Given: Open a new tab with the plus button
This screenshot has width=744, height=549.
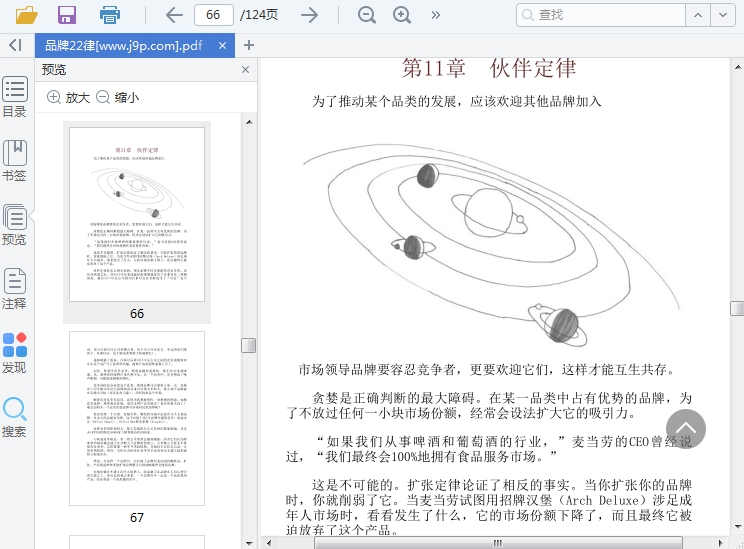Looking at the screenshot, I should (249, 45).
